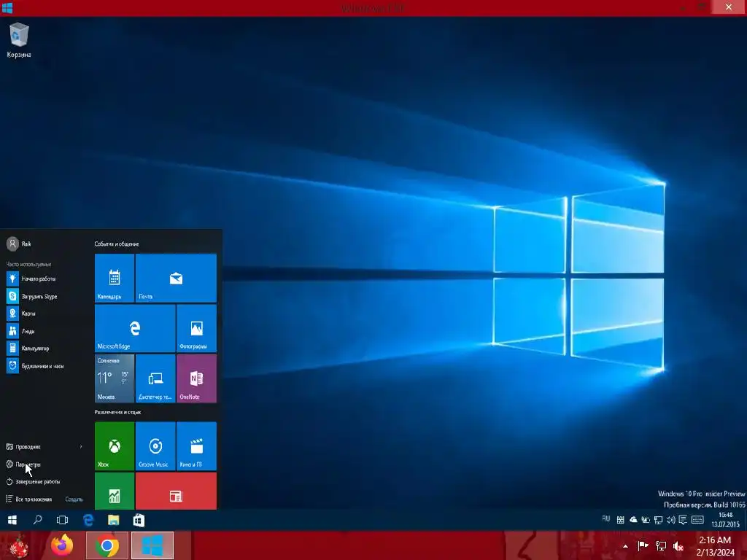Click the Defender grid tray icon
Viewport: 747px width, 560px height.
620,520
